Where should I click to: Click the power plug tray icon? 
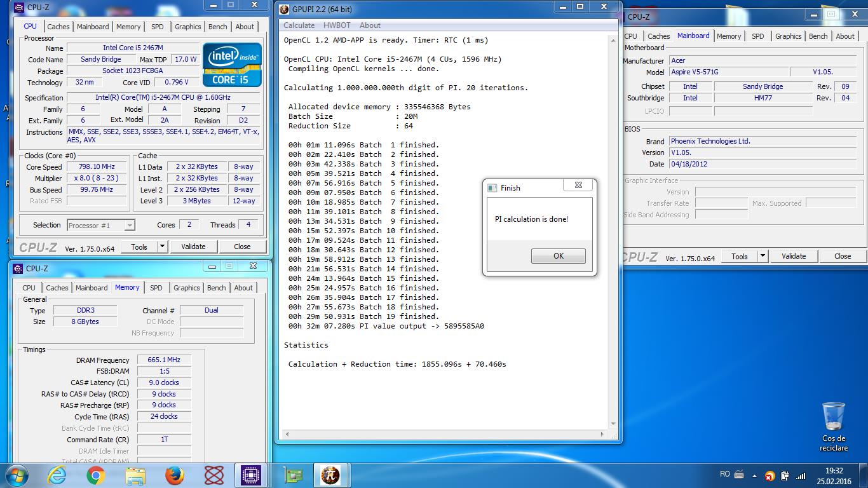[x=785, y=475]
